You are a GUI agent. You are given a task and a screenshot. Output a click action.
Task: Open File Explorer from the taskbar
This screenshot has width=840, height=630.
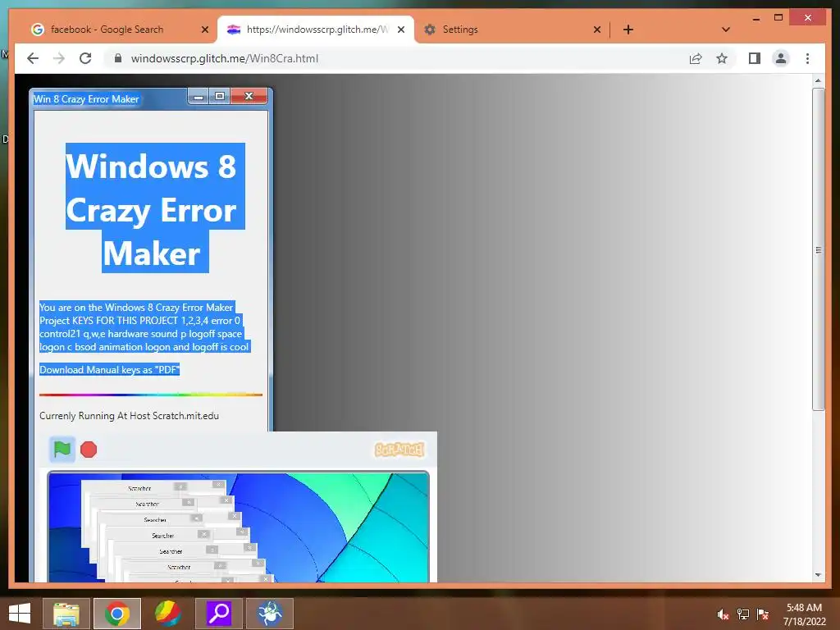(x=66, y=614)
